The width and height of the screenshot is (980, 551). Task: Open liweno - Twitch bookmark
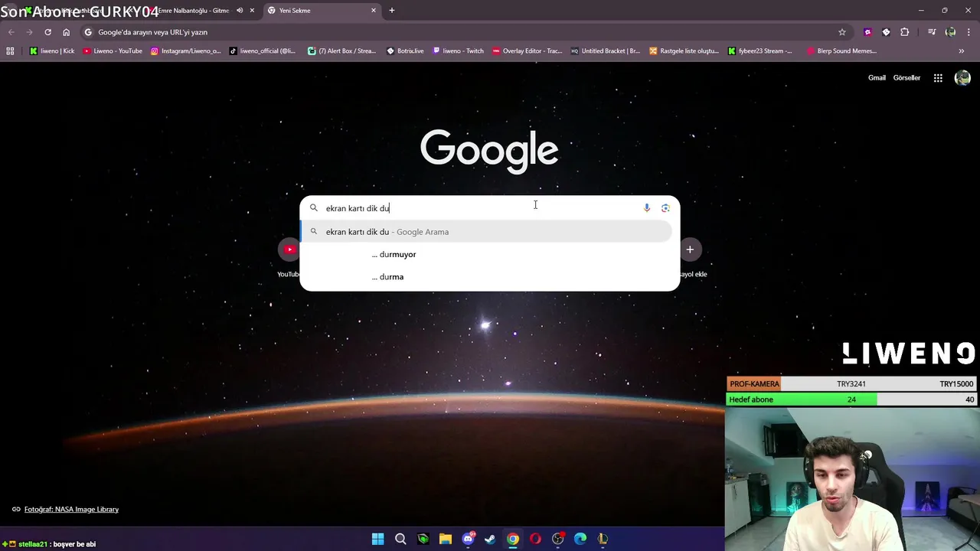(458, 51)
